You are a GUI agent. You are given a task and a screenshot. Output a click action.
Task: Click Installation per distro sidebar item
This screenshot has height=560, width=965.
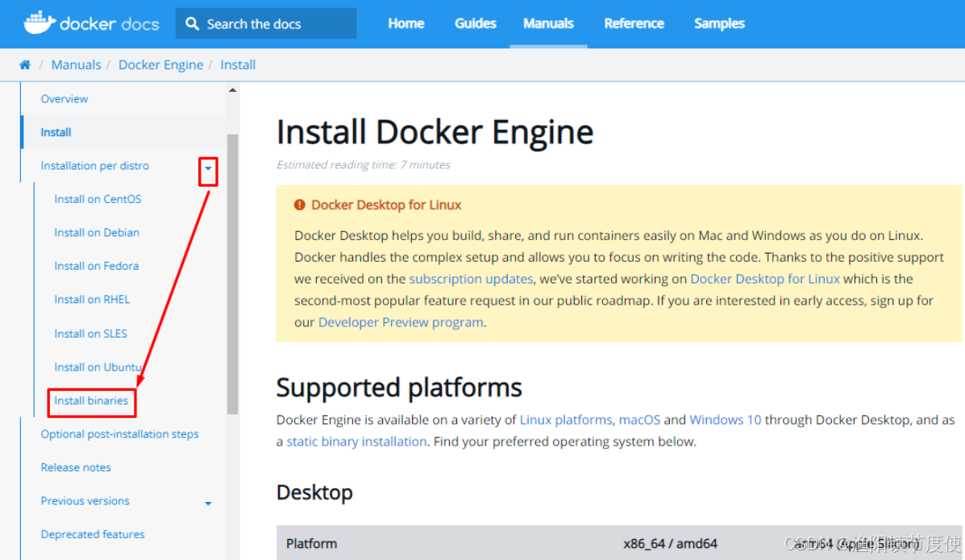point(95,165)
